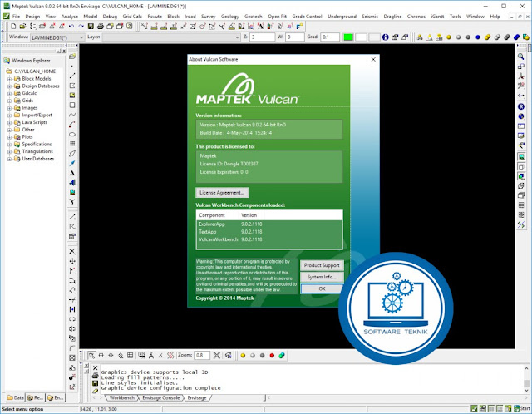Click the License Agreement button
The height and width of the screenshot is (414, 532).
pyautogui.click(x=222, y=192)
